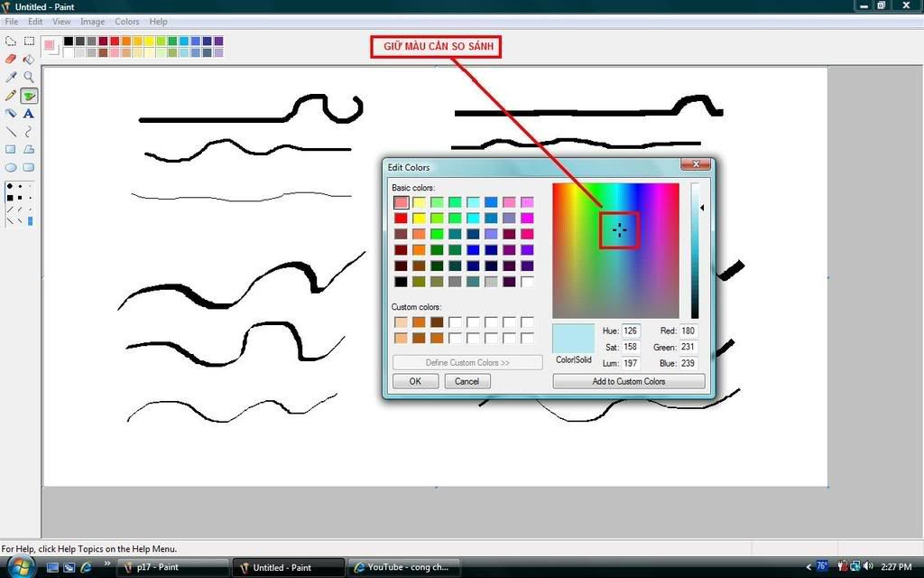Select the Magnifier tool

(x=29, y=78)
